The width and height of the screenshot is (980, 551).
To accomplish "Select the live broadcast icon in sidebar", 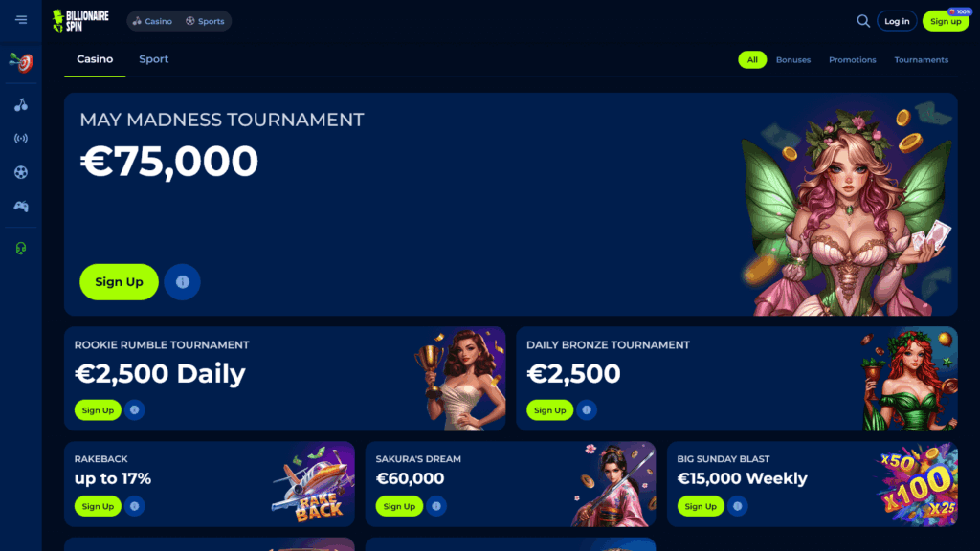I will (x=21, y=139).
